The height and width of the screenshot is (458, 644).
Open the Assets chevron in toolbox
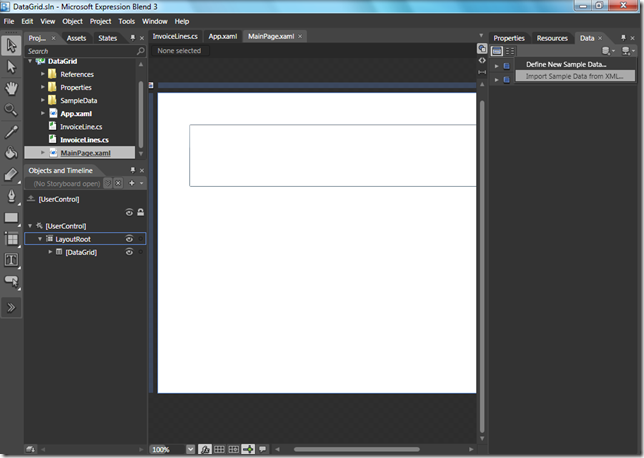point(11,307)
